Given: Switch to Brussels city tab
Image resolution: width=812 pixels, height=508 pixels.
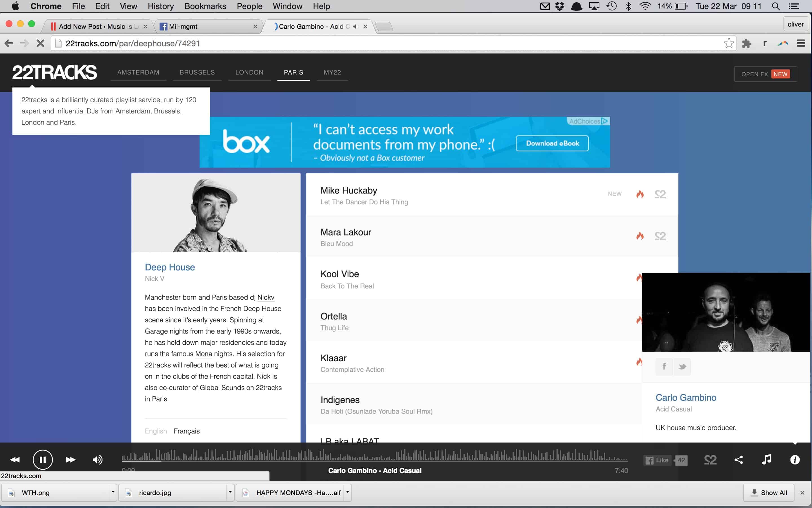Looking at the screenshot, I should coord(197,72).
